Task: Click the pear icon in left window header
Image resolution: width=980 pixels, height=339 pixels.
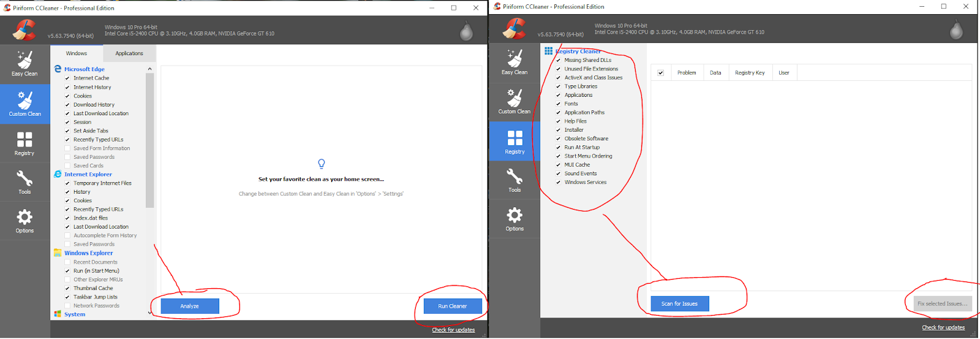Action: pyautogui.click(x=466, y=31)
